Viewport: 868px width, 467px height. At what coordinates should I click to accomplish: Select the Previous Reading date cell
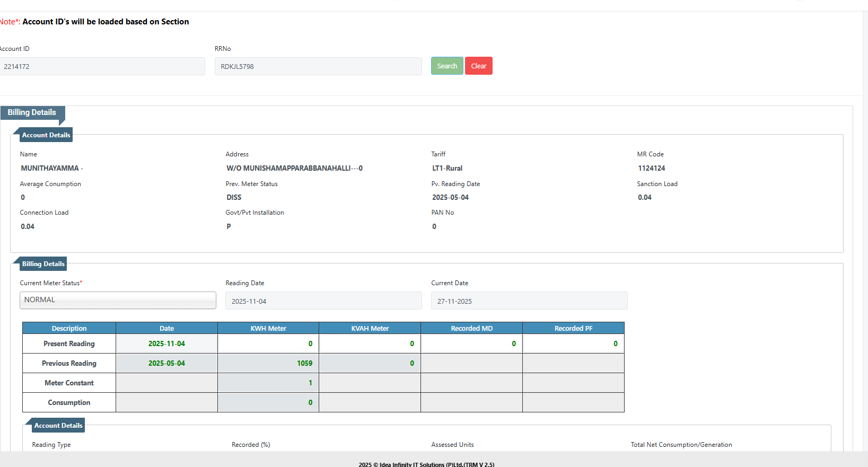click(x=166, y=363)
